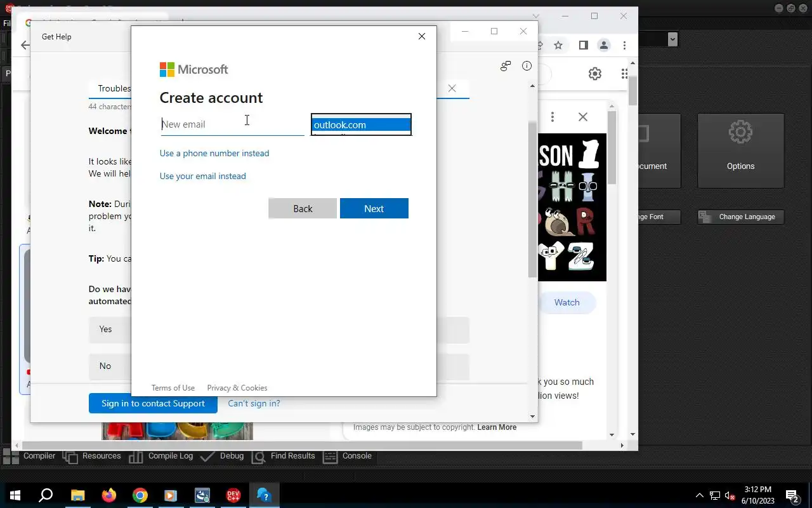The height and width of the screenshot is (508, 812).
Task: Switch to the Resources tab
Action: pos(92,456)
